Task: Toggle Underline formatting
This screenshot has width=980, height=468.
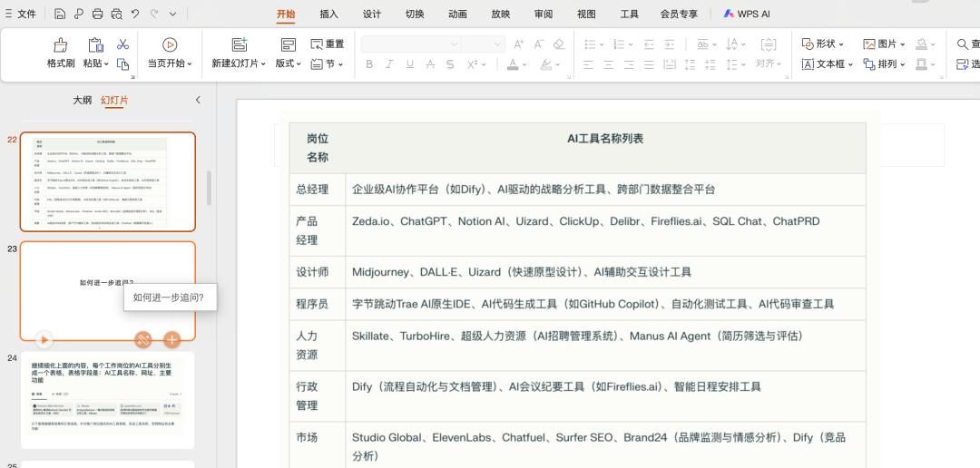Action: point(409,63)
